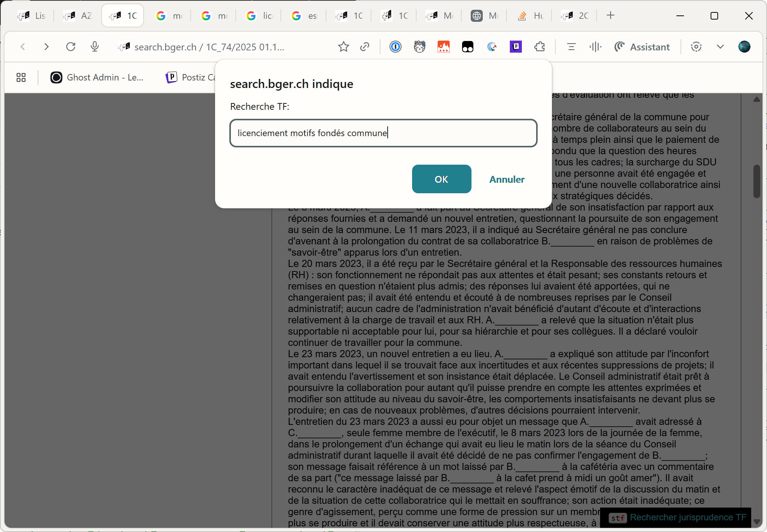Image resolution: width=767 pixels, height=532 pixels.
Task: Click the Recherche TF text field
Action: 383,133
